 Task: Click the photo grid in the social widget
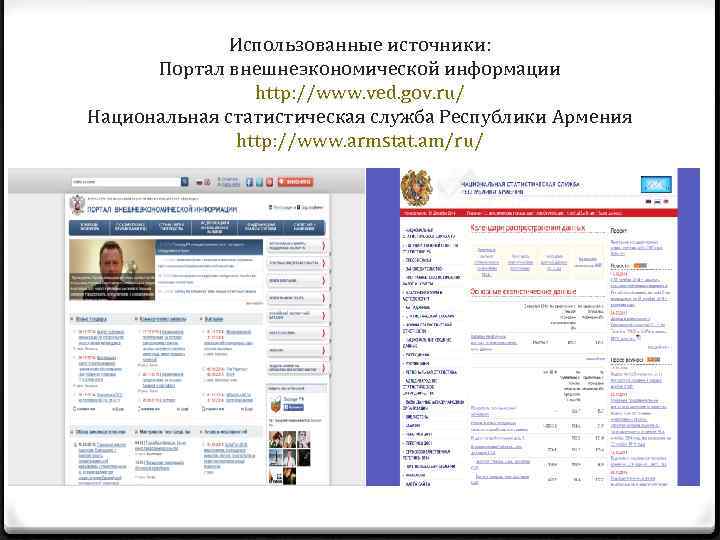tap(290, 457)
